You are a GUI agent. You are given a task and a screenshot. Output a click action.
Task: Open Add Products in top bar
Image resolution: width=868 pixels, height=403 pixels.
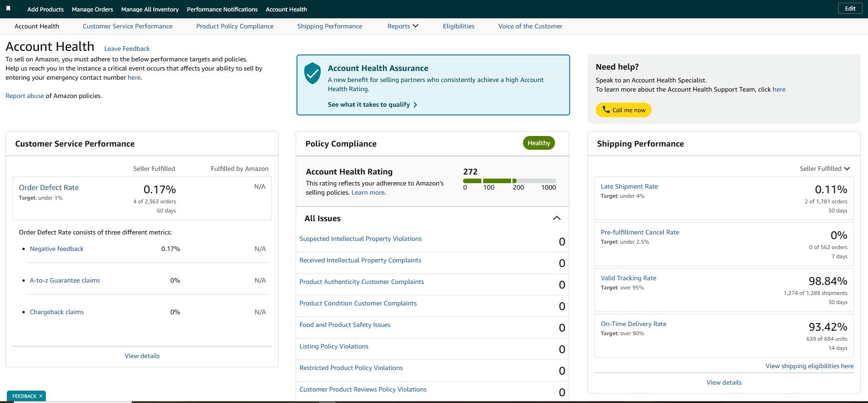pyautogui.click(x=45, y=9)
